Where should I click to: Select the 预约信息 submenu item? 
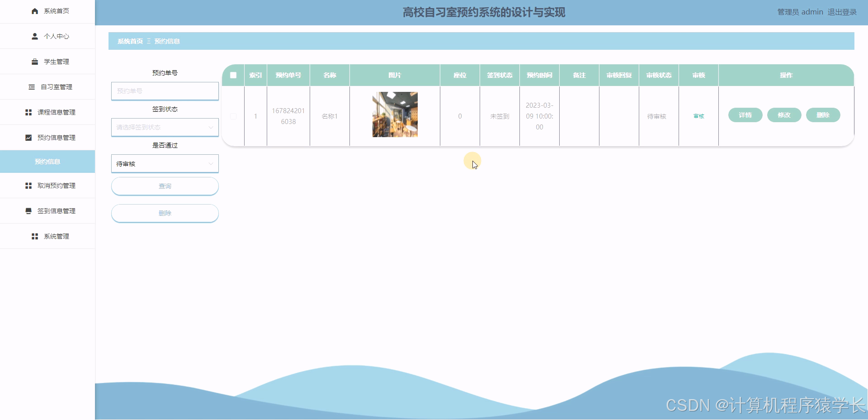[x=47, y=162]
